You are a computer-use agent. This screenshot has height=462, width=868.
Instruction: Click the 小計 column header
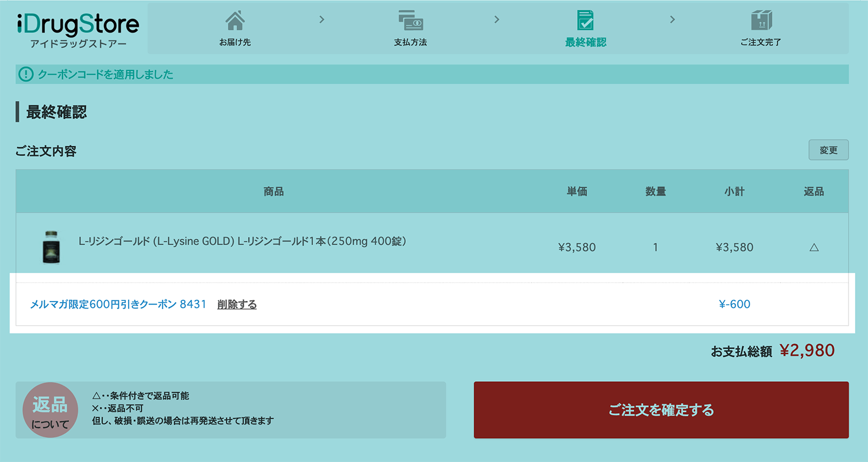coord(735,191)
